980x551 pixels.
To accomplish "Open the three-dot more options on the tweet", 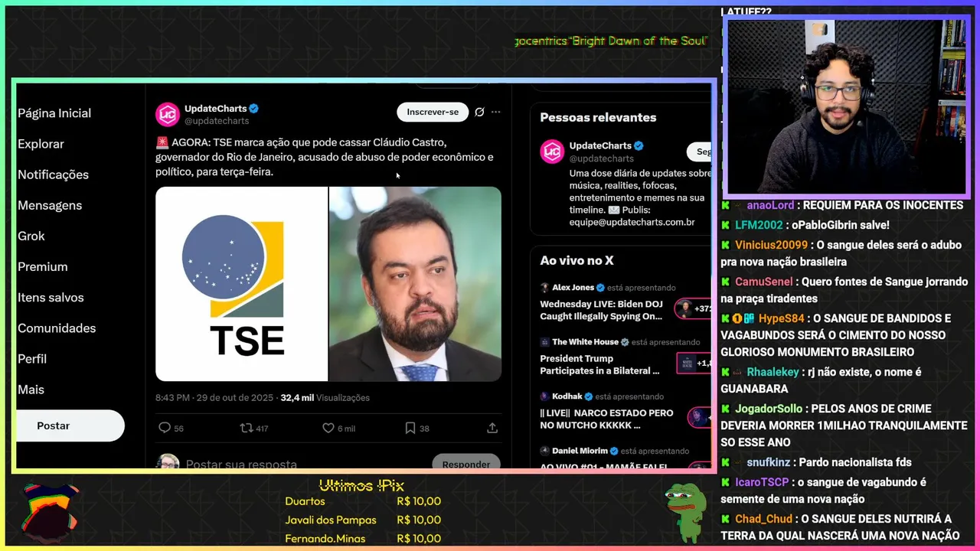I will coord(496,112).
